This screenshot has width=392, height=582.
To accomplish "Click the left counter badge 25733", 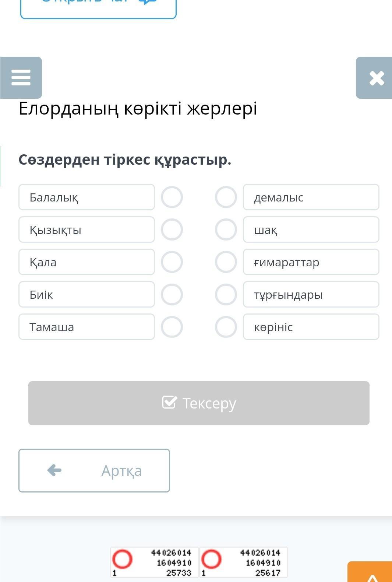I will [154, 562].
